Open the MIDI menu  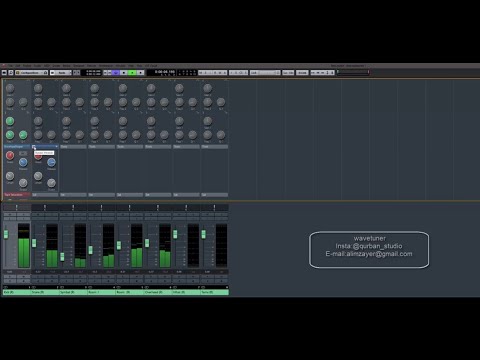(47, 66)
